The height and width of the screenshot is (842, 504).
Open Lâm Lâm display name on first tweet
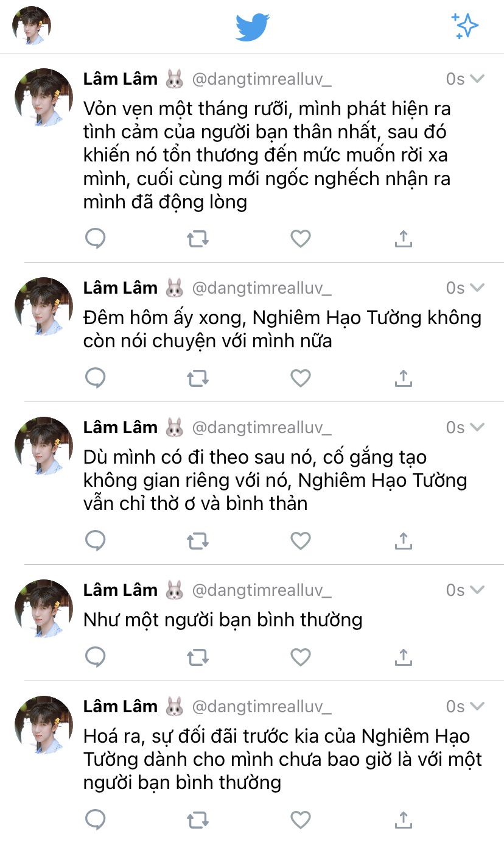(x=121, y=79)
